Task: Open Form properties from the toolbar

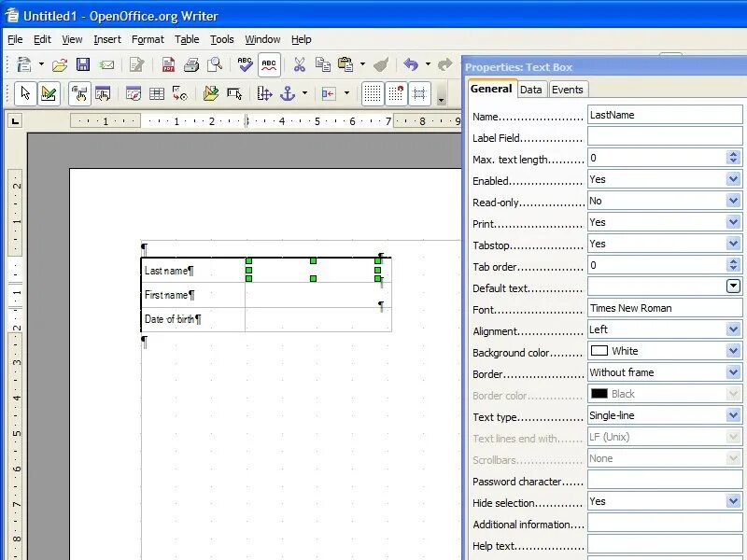Action: pyautogui.click(x=103, y=93)
